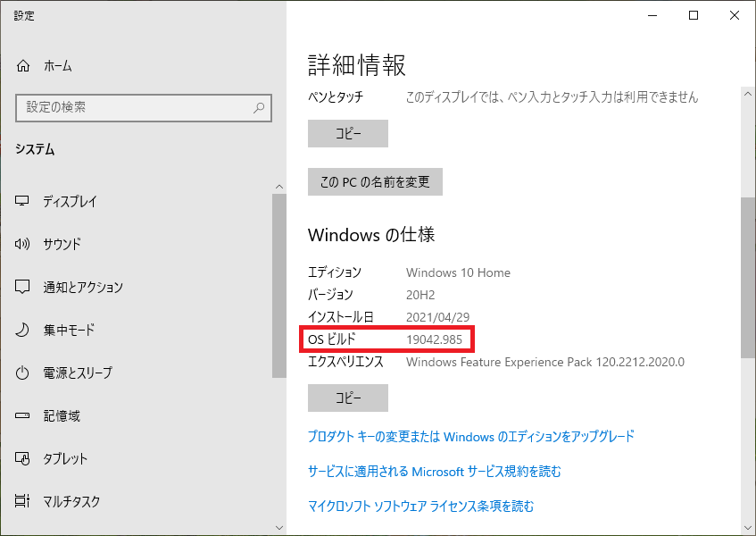Screen dimensions: 756x536
Task: Open ソフトウェア ライセンス条項を読む link
Action: click(x=421, y=507)
